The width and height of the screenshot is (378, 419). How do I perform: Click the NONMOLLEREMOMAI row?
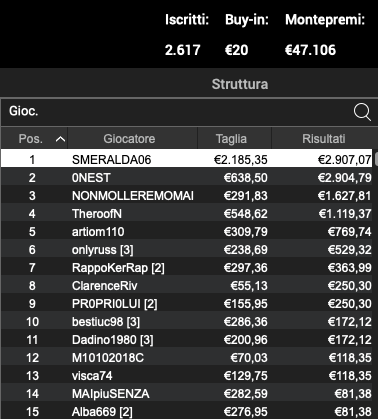187,195
